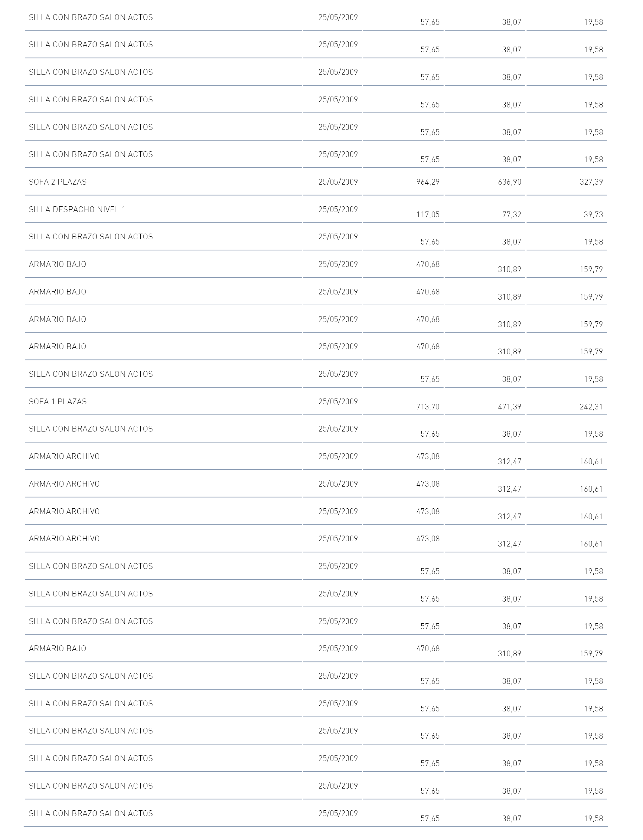Click the date in SOFA 2 PLAZAS row
The height and width of the screenshot is (840, 643).
click(338, 182)
